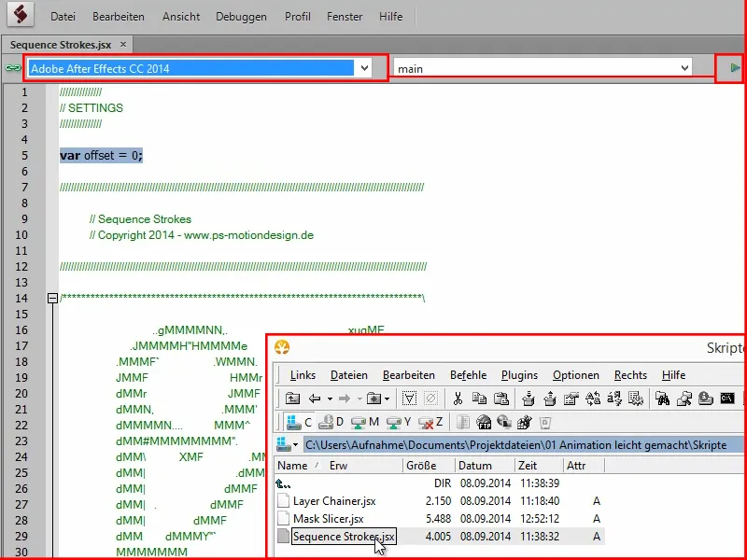747x560 pixels.
Task: Click the binoculars search icon
Action: (x=663, y=399)
